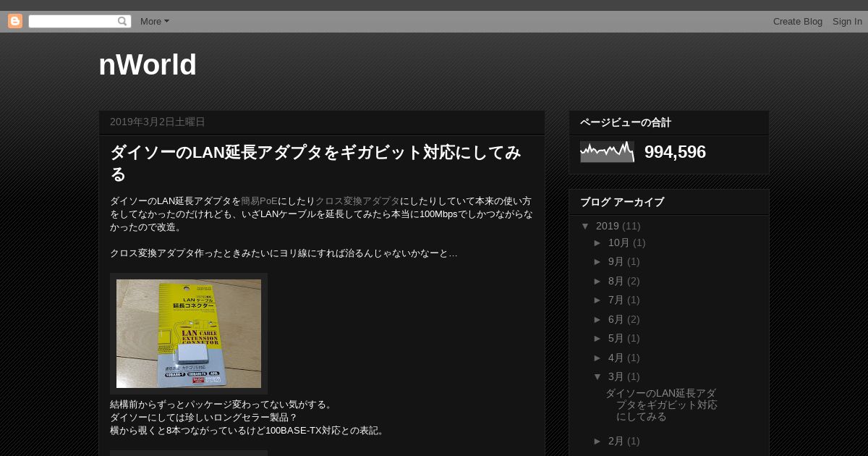Image resolution: width=868 pixels, height=456 pixels.
Task: Open the post title about ダイソーのLAN延長アダプタ
Action: point(315,163)
